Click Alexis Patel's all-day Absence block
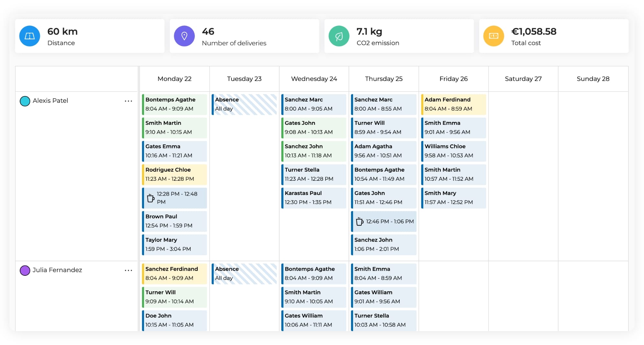 point(244,104)
